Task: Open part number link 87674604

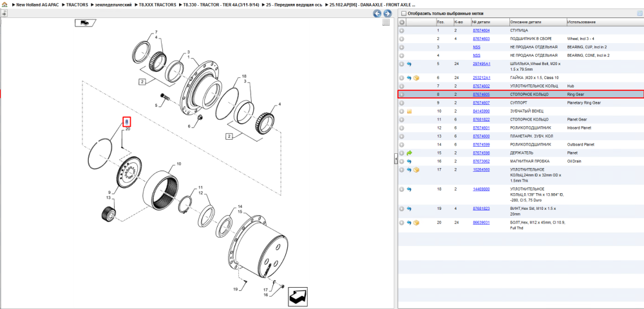Action: (x=481, y=30)
